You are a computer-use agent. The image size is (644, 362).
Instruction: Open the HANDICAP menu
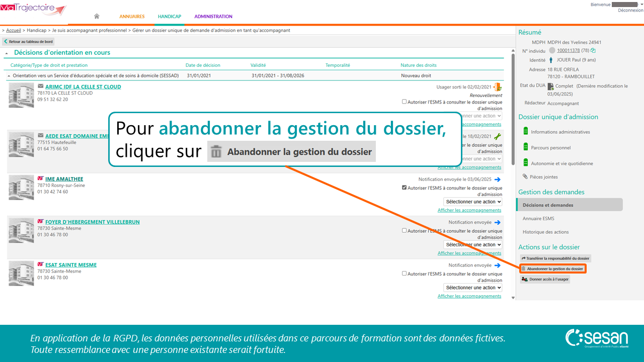pyautogui.click(x=170, y=17)
